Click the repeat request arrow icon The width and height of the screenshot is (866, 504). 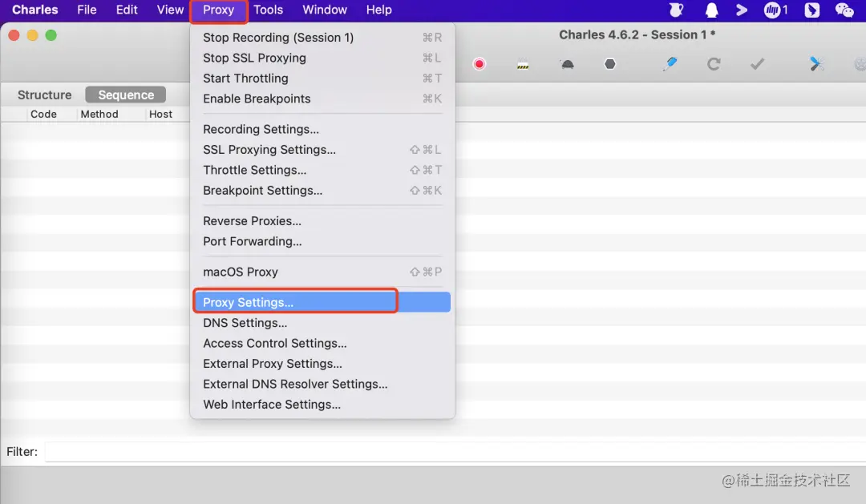pos(714,64)
